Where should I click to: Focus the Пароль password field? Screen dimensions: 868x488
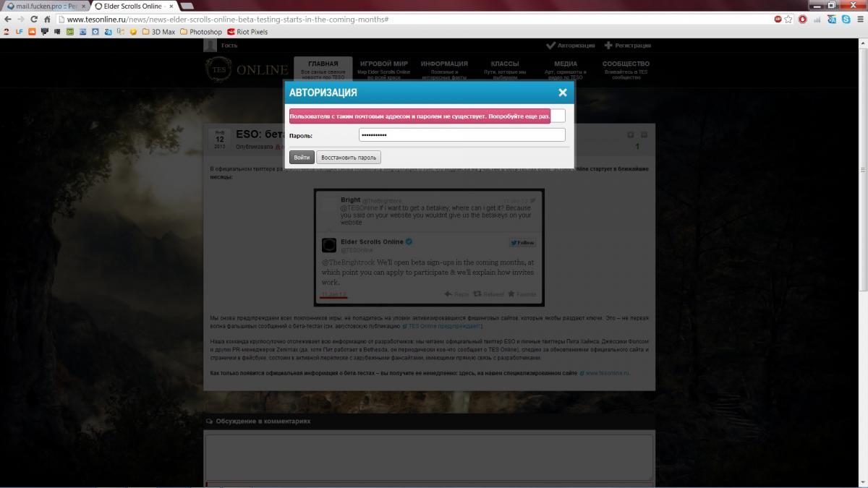(x=462, y=135)
